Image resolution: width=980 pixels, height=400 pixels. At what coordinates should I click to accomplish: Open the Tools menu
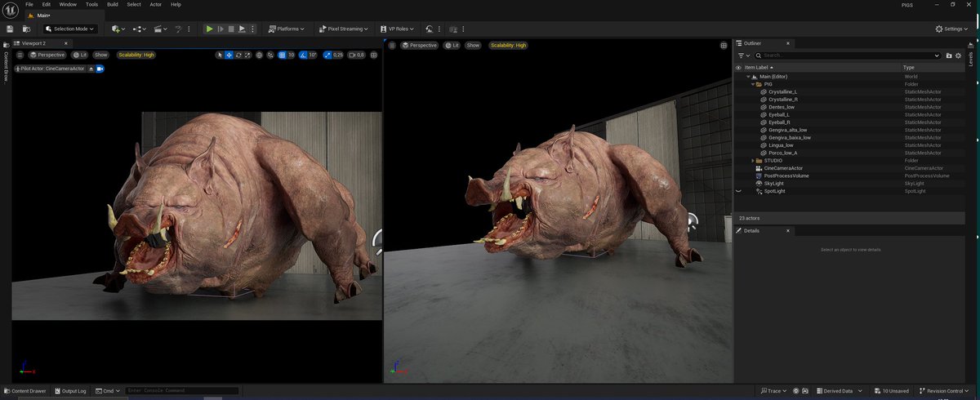pyautogui.click(x=91, y=4)
